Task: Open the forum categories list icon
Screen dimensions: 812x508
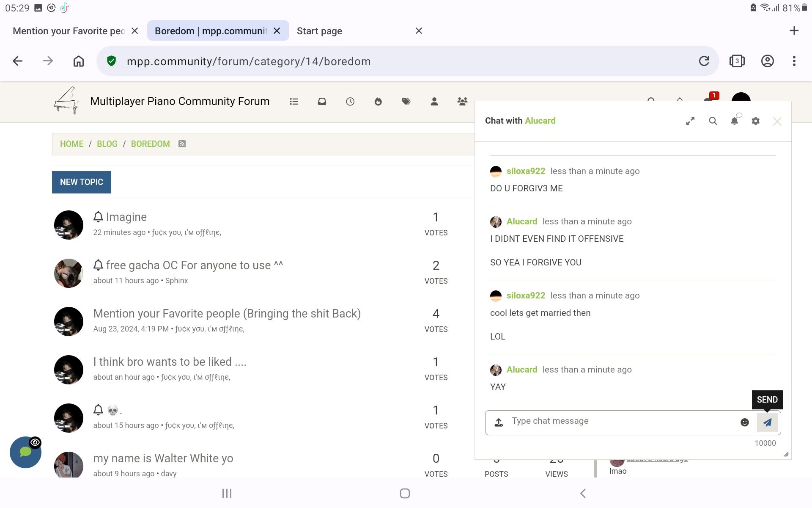Action: 294,102
